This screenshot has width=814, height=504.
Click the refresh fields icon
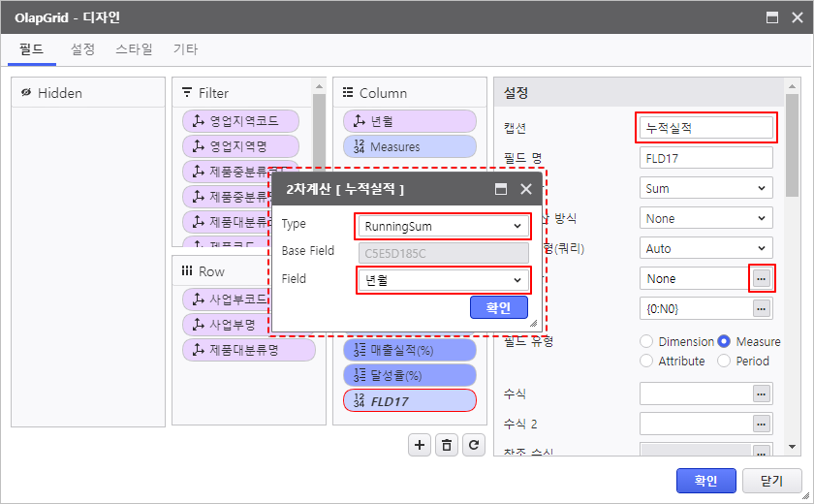[473, 445]
